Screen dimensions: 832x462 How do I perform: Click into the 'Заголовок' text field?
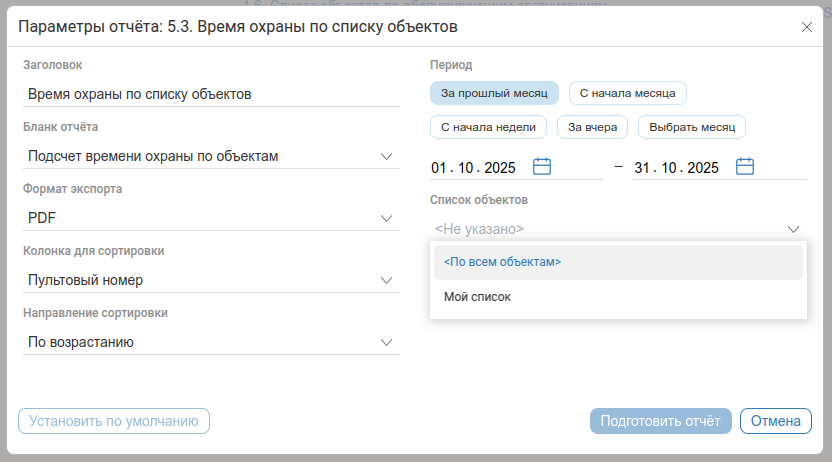click(x=210, y=94)
